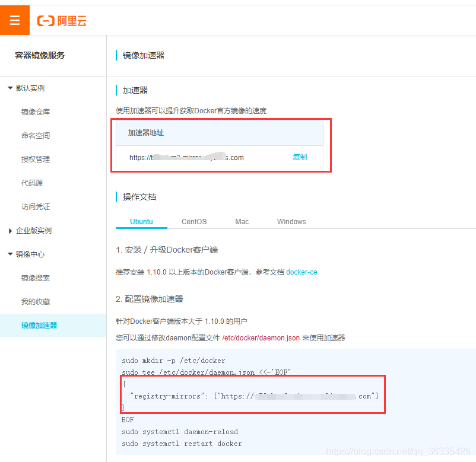
Task: Navigate to 访问凭证
Action: pyautogui.click(x=36, y=207)
